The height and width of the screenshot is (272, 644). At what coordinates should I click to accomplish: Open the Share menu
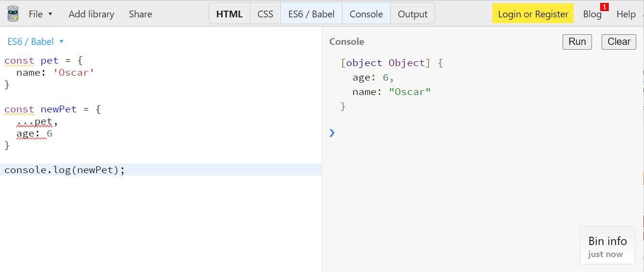tap(140, 14)
